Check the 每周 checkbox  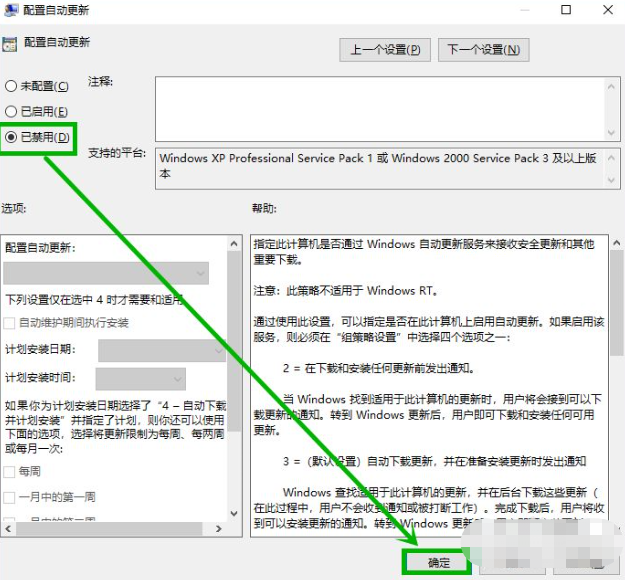tap(10, 471)
